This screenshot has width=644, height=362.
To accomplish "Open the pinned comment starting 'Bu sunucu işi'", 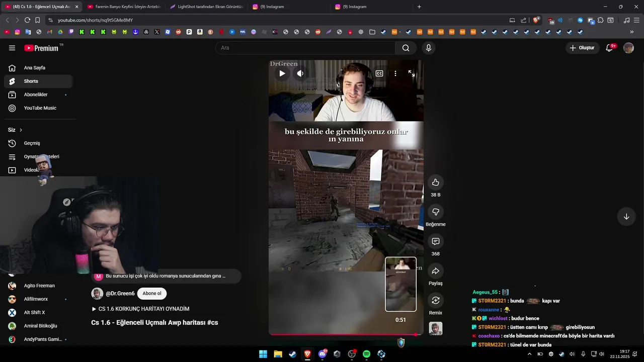I will [x=166, y=276].
